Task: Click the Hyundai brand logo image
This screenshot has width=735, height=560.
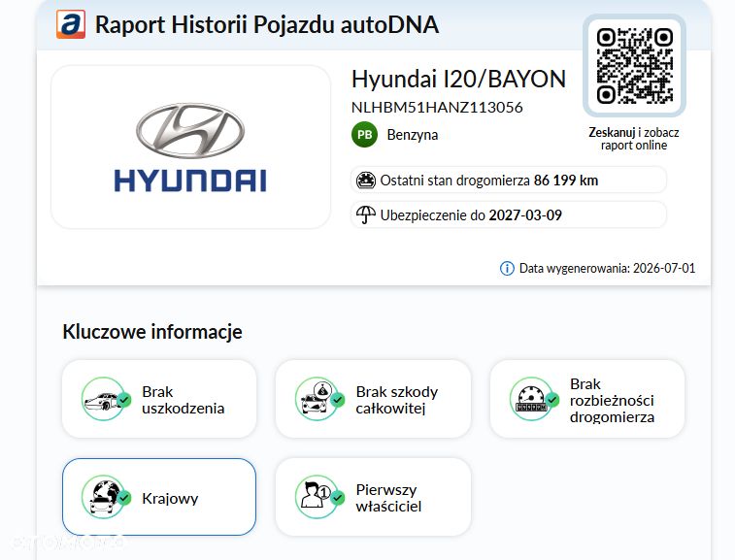Action: click(x=190, y=148)
